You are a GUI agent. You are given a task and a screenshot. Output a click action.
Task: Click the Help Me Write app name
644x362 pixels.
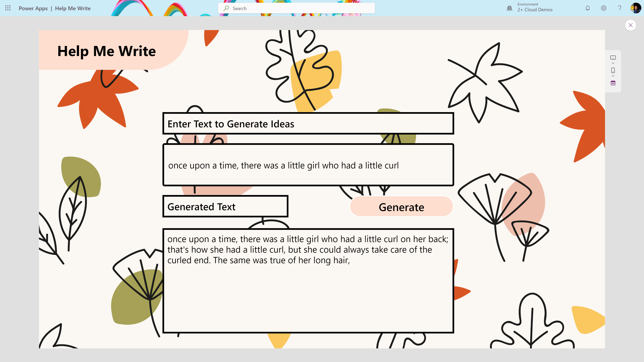(x=73, y=8)
